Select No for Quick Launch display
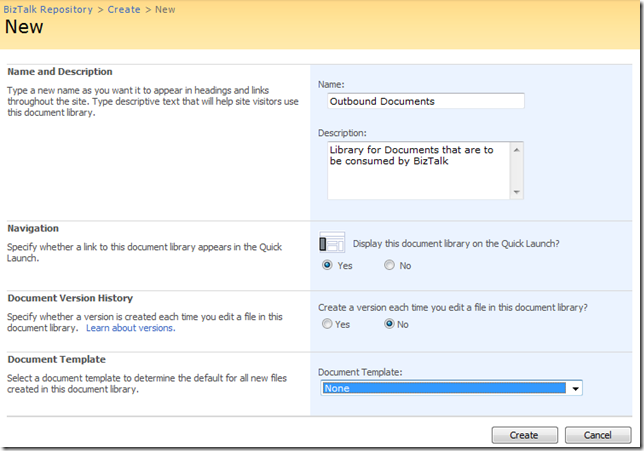 coord(389,266)
